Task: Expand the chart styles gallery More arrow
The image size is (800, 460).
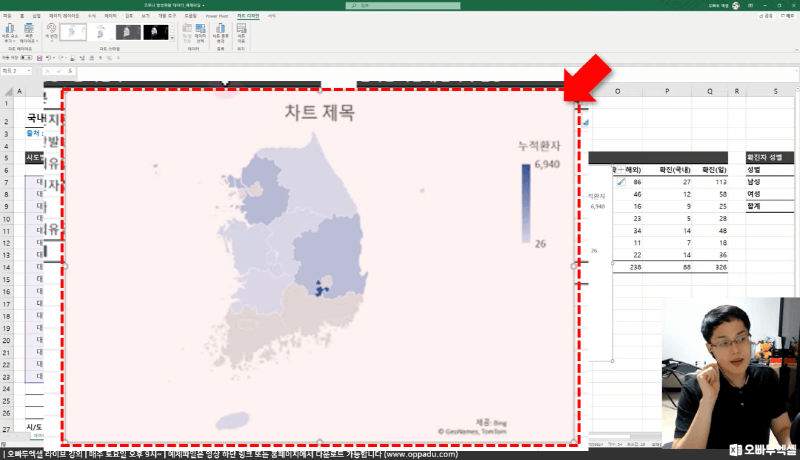Action: tap(172, 39)
